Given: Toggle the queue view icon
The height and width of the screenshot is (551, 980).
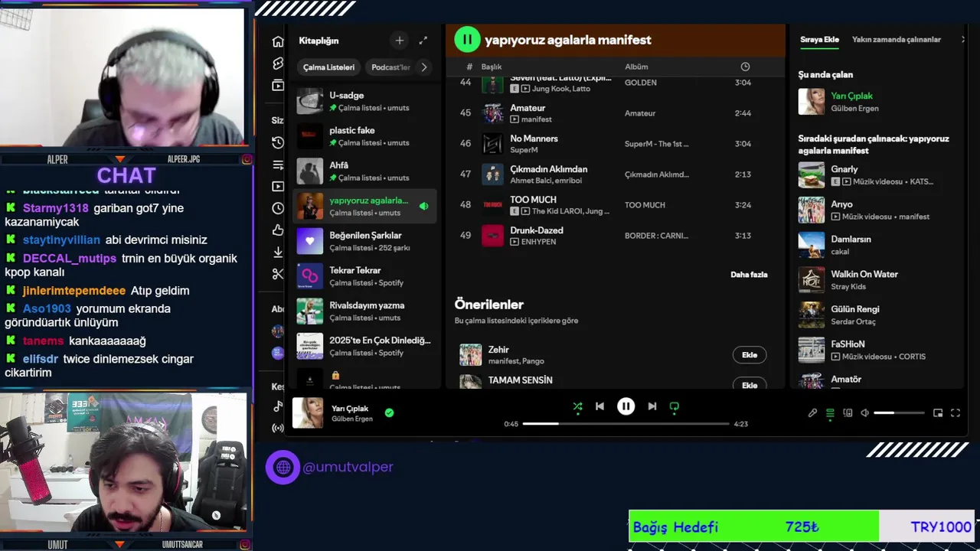Looking at the screenshot, I should pyautogui.click(x=830, y=413).
